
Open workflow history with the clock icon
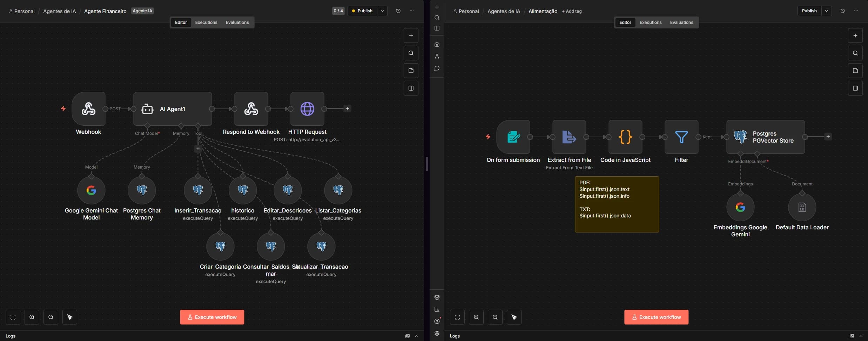[x=398, y=11]
